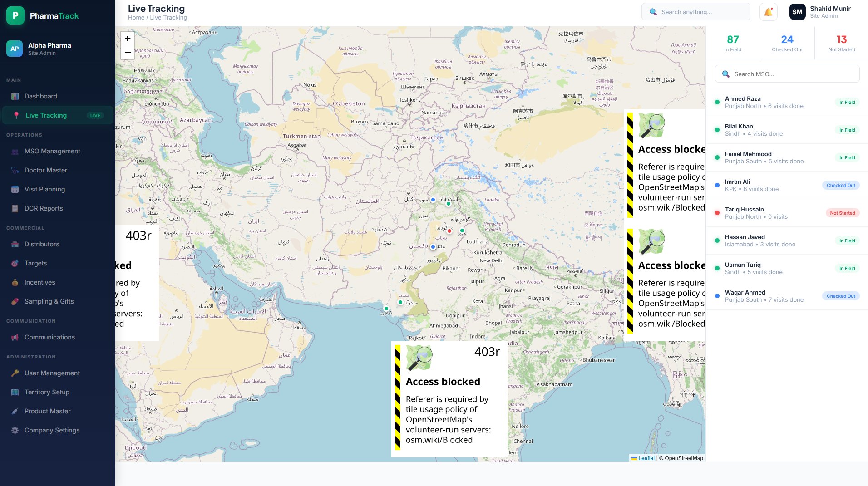Screen dimensions: 868x486
Task: Open the Product Master icon
Action: coord(15,411)
